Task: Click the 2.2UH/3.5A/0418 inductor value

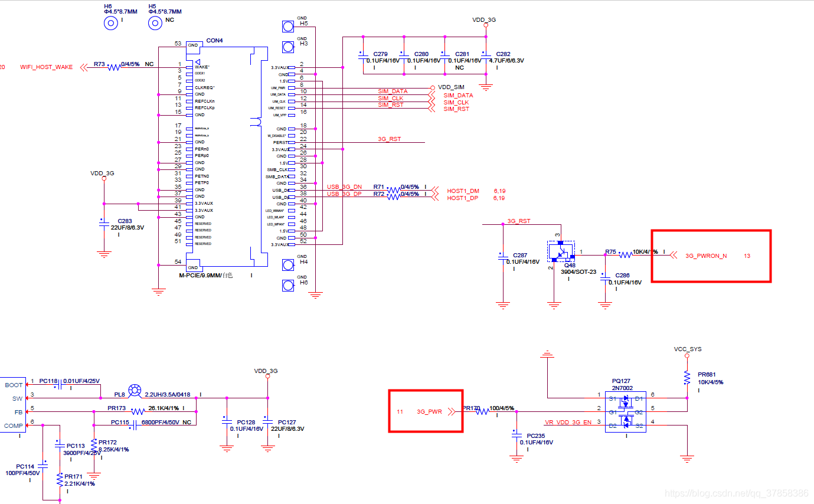Action: [x=168, y=395]
